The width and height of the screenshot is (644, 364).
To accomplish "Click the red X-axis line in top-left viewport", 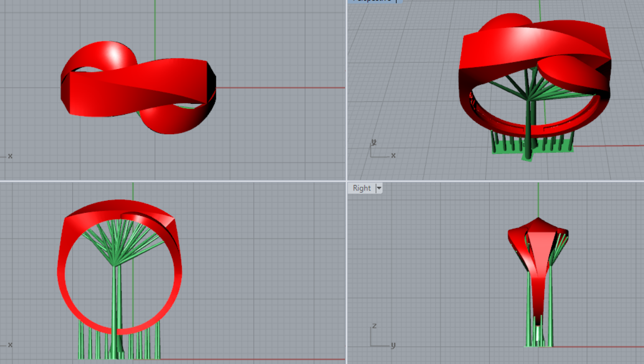I will pyautogui.click(x=279, y=88).
